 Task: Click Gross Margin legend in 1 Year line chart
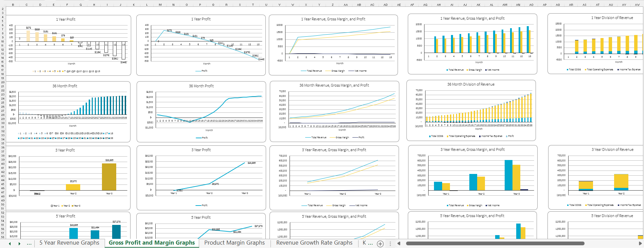coord(335,71)
